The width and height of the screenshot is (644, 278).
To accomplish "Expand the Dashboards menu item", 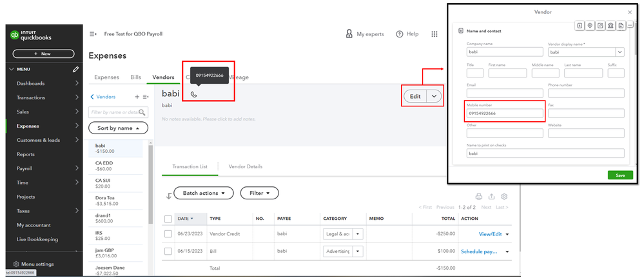I will [77, 83].
